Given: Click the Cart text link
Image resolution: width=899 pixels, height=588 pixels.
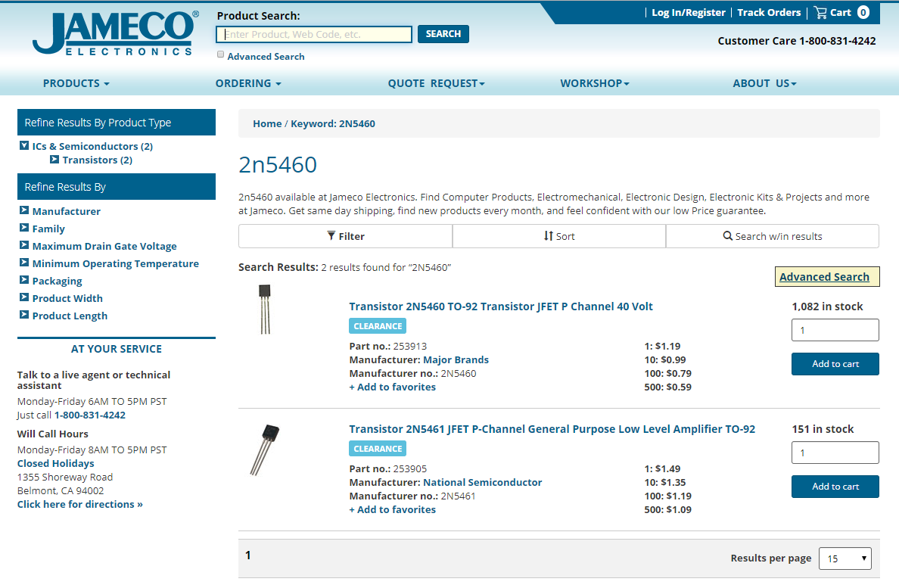Looking at the screenshot, I should click(841, 13).
